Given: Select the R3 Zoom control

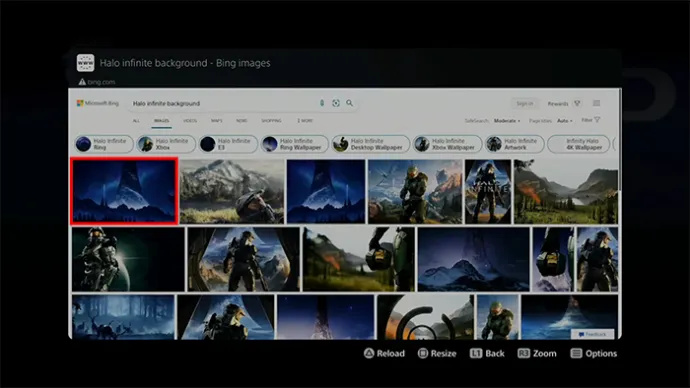Looking at the screenshot, I should 537,353.
